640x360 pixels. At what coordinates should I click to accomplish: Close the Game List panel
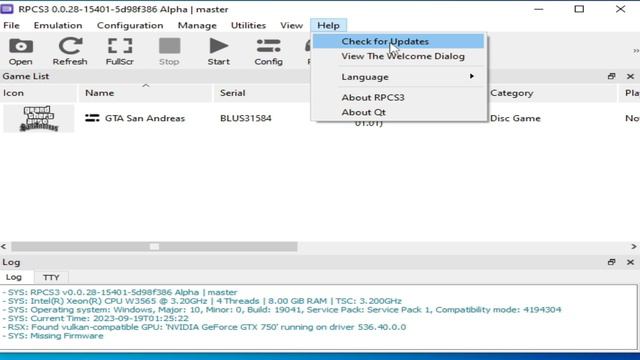tap(630, 76)
